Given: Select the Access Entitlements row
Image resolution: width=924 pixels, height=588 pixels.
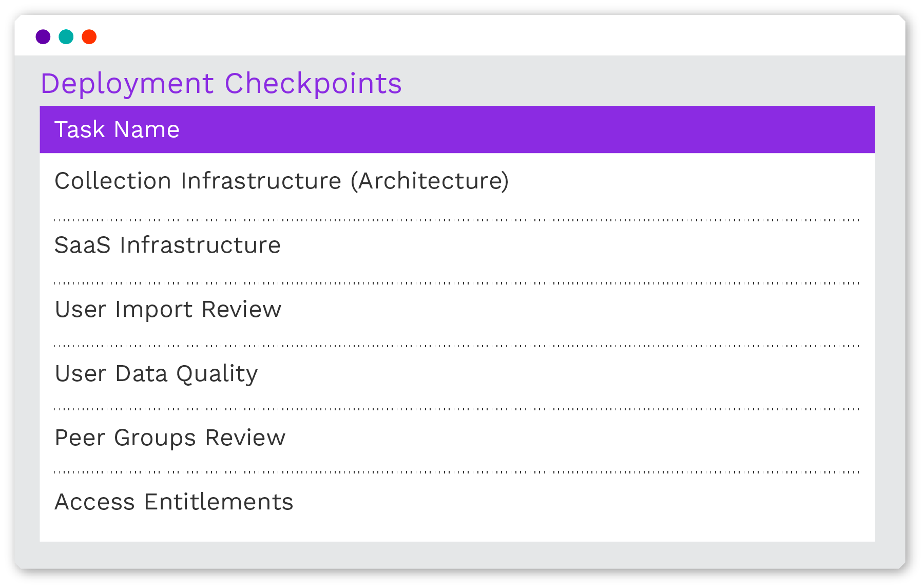Looking at the screenshot, I should (x=174, y=502).
